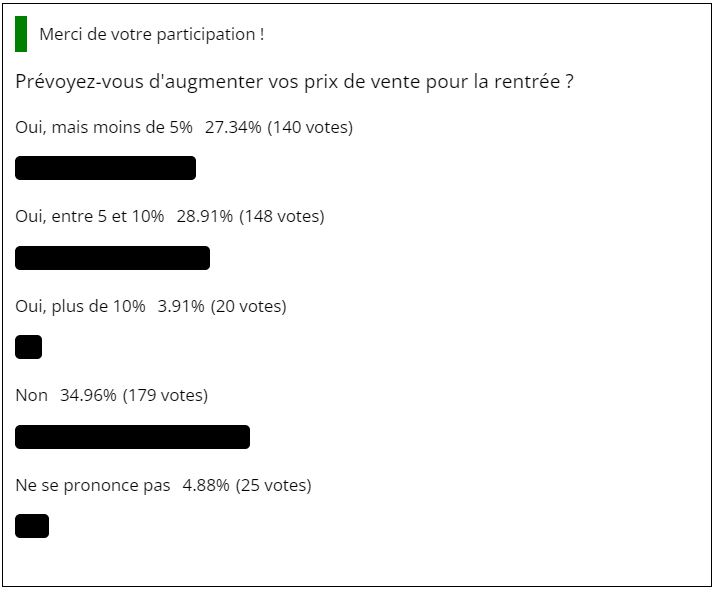Click the 4.88% (25 votes) result text
715x592 pixels.
pos(247,485)
